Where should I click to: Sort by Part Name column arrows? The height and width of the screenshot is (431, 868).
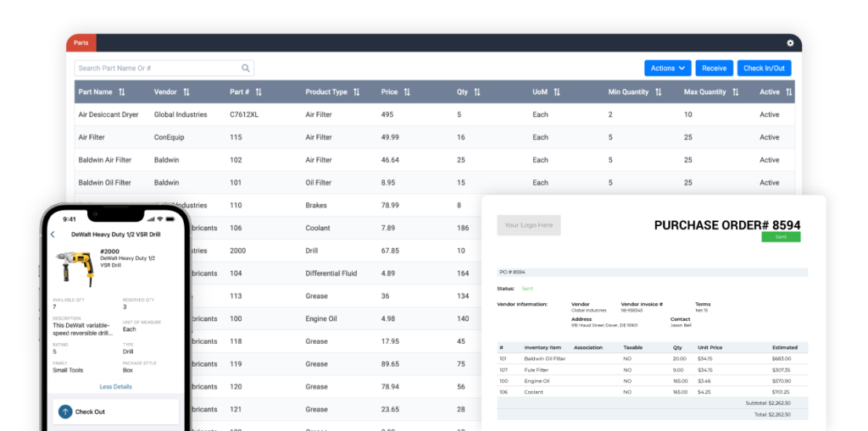(x=122, y=91)
